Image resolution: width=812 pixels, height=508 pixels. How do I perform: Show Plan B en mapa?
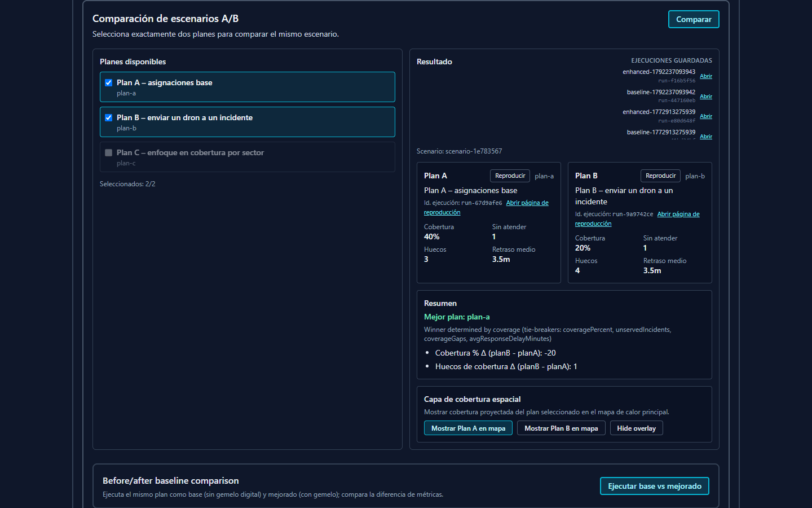point(561,428)
